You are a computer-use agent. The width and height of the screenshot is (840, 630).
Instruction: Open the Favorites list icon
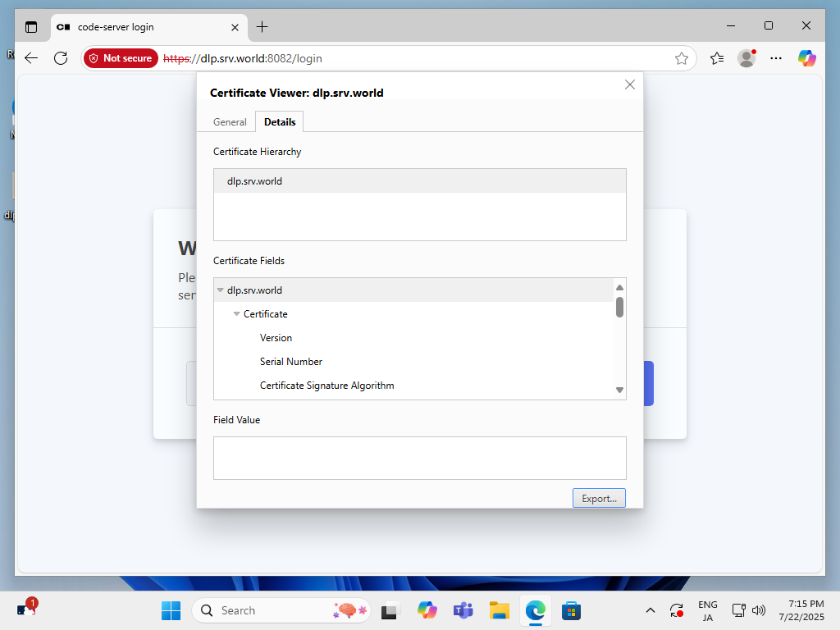[x=716, y=58]
